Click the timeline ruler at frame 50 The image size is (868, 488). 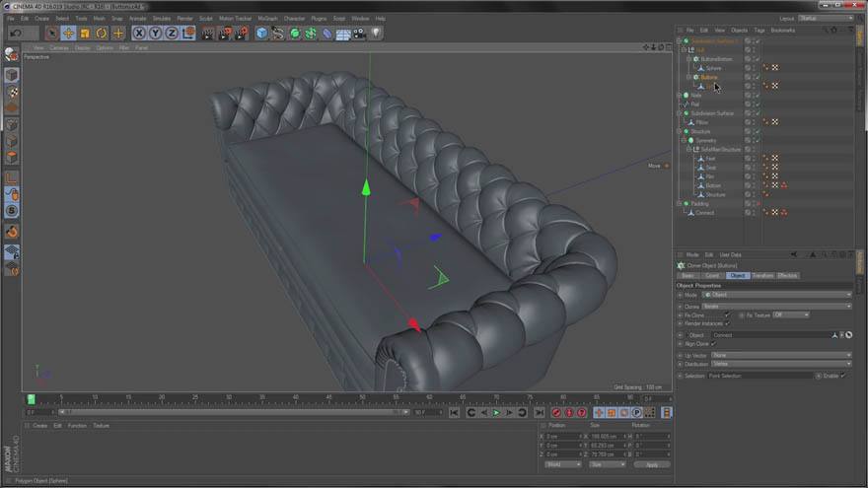[362, 398]
